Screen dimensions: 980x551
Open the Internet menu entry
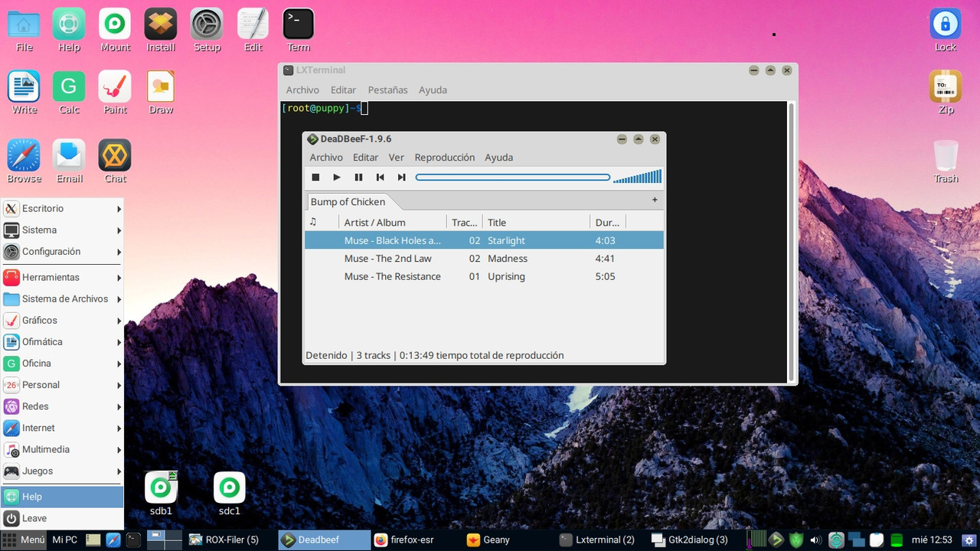(62, 428)
